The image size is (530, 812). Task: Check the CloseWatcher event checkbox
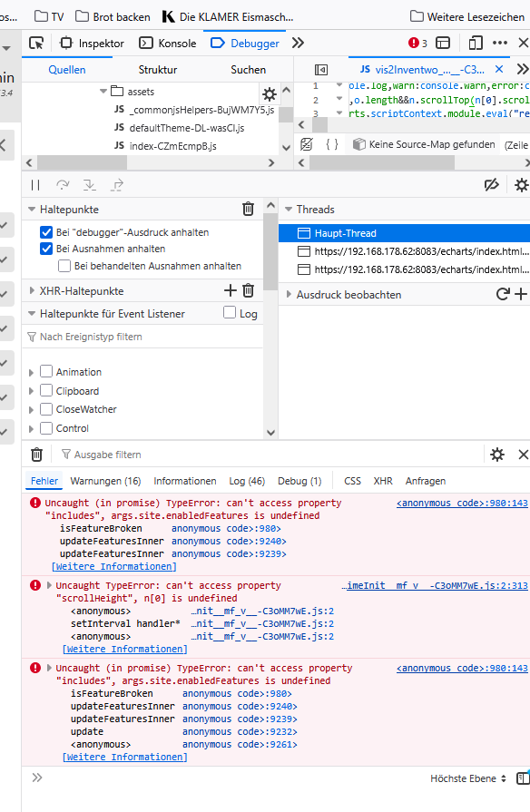click(46, 409)
